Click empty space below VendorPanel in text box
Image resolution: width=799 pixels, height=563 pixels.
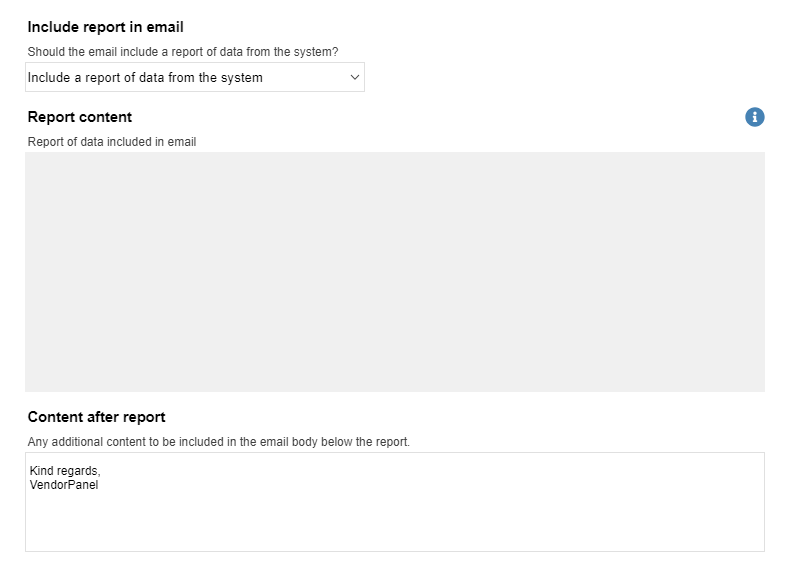[395, 522]
